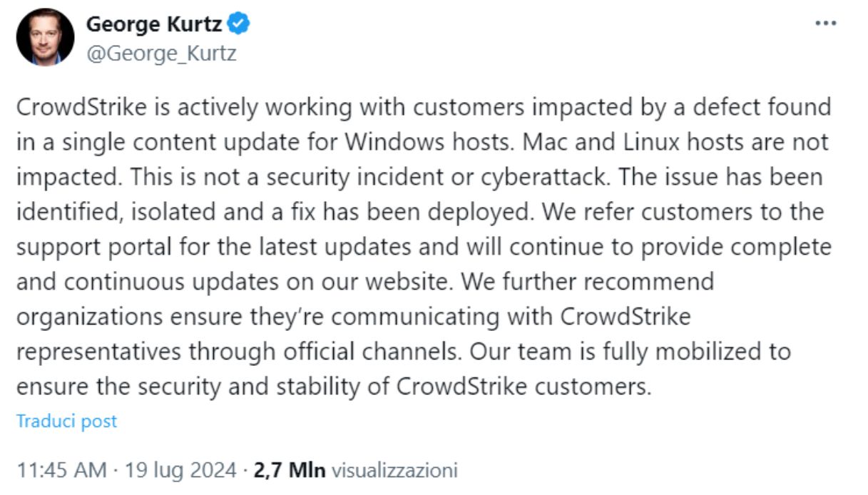
Task: Click the word visualizzazioni
Action: pyautogui.click(x=394, y=471)
